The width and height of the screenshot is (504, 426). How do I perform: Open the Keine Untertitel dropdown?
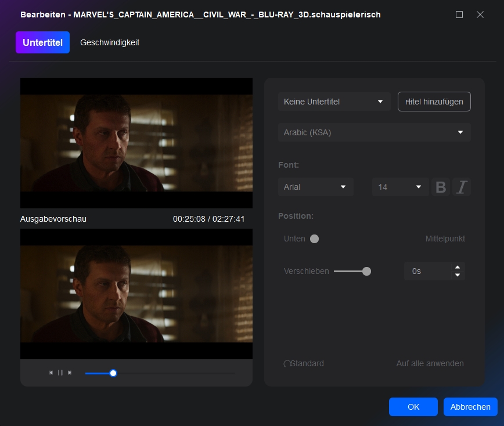point(334,102)
